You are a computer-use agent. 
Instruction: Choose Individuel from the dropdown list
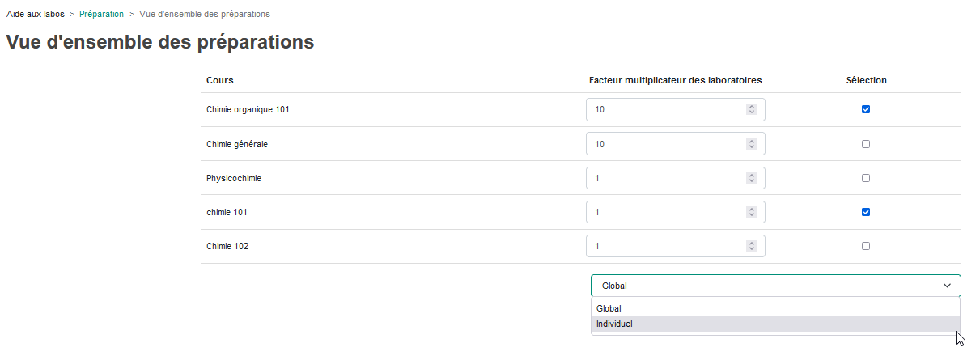pyautogui.click(x=775, y=324)
